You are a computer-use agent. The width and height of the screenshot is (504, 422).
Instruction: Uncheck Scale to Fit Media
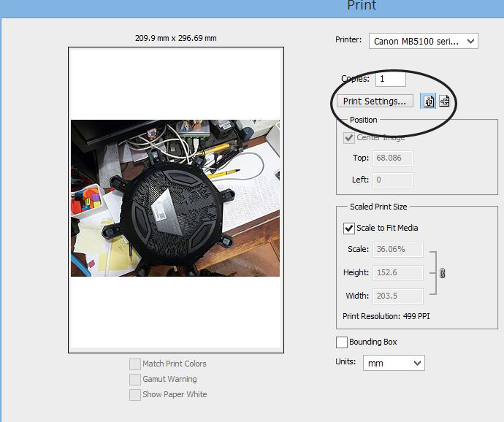tap(349, 228)
